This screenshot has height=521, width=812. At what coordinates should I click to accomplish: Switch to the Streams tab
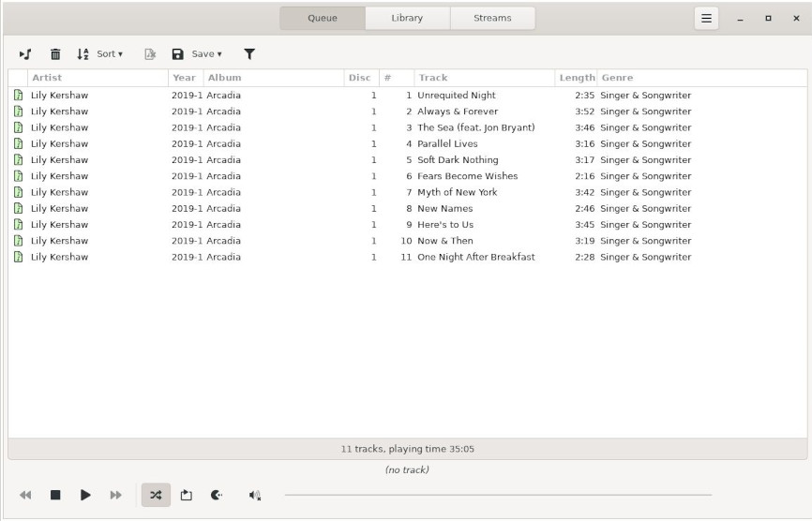pyautogui.click(x=492, y=18)
